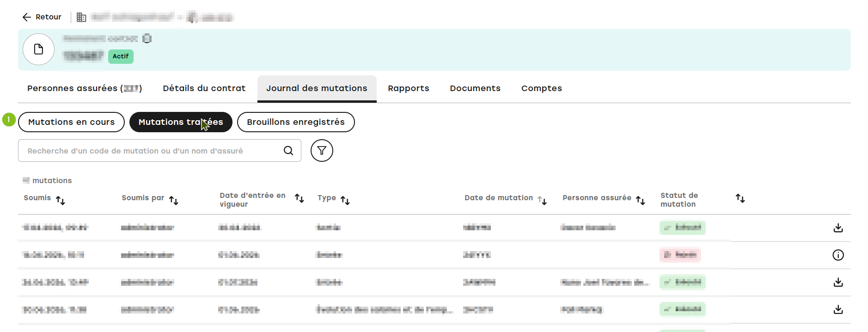
Task: Open the Comptes tab
Action: [x=542, y=88]
